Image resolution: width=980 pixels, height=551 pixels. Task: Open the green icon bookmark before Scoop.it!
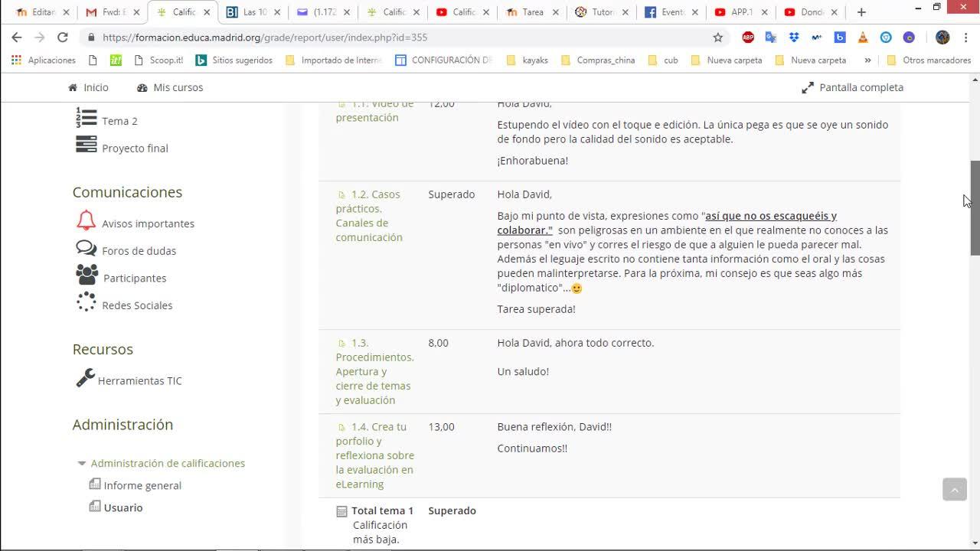tap(116, 60)
